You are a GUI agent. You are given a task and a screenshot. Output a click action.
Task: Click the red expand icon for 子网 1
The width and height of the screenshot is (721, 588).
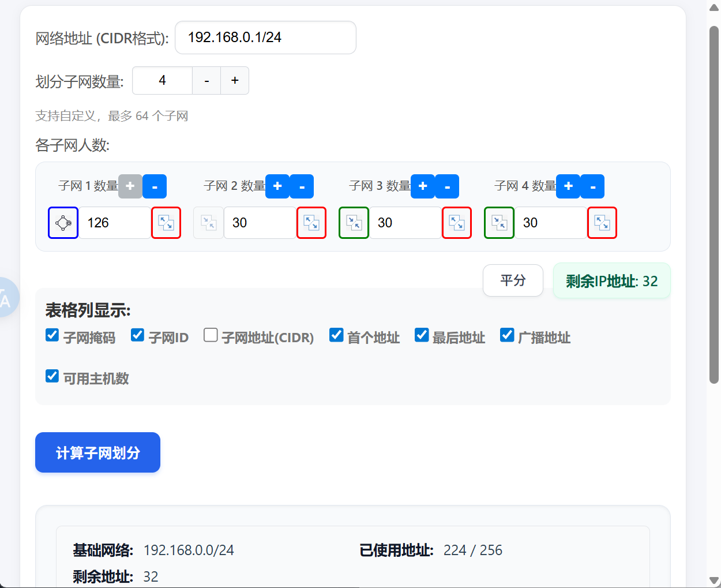pyautogui.click(x=166, y=223)
